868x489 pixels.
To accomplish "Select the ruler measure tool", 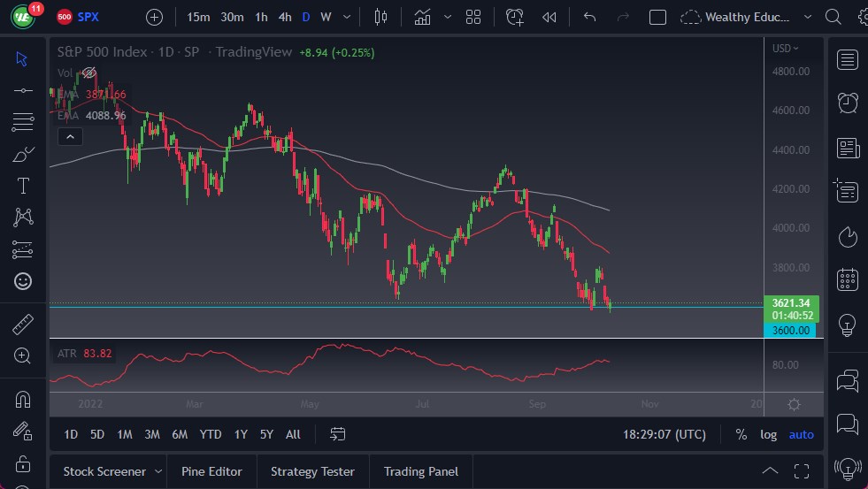I will pos(23,325).
